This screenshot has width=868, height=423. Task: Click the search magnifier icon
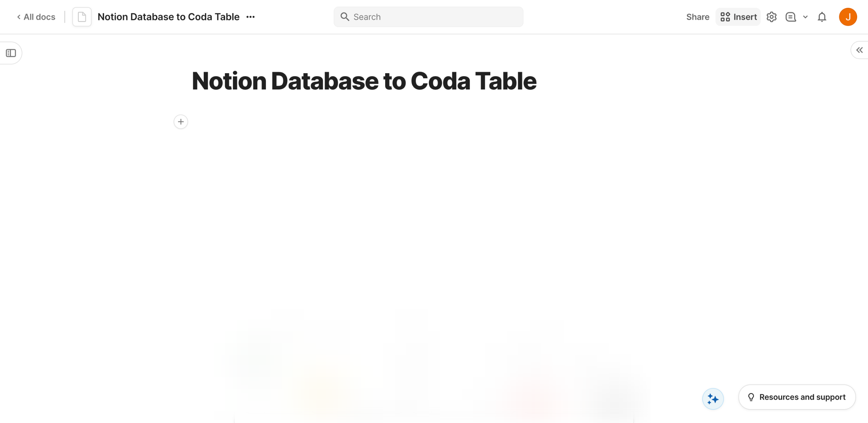(x=344, y=17)
